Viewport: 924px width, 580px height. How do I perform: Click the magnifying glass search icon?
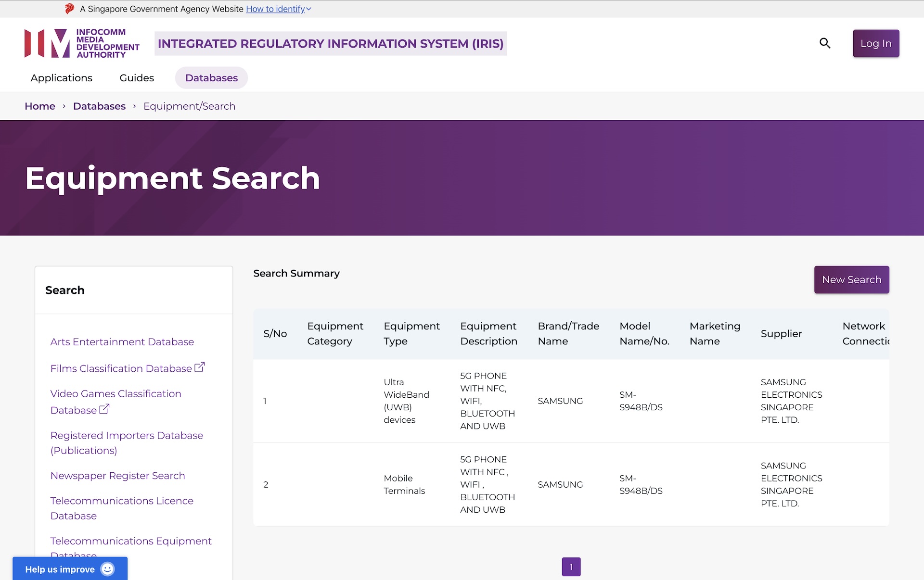[825, 43]
